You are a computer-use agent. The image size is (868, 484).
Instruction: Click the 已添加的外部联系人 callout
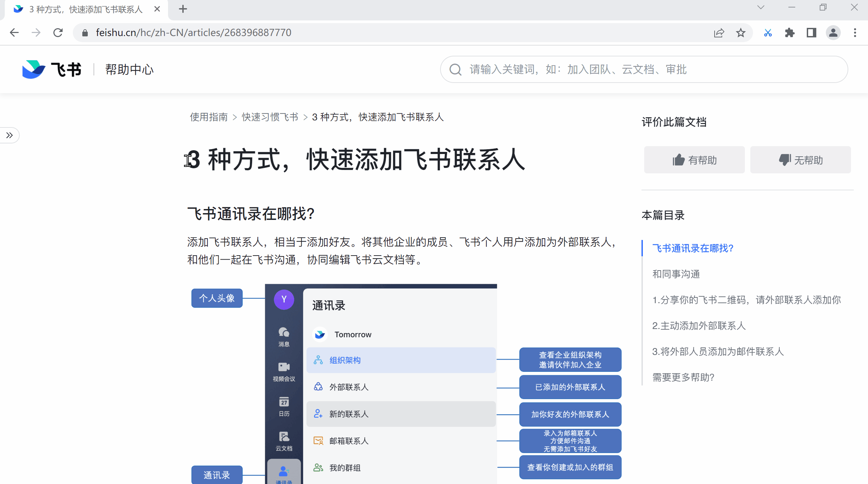click(x=570, y=387)
